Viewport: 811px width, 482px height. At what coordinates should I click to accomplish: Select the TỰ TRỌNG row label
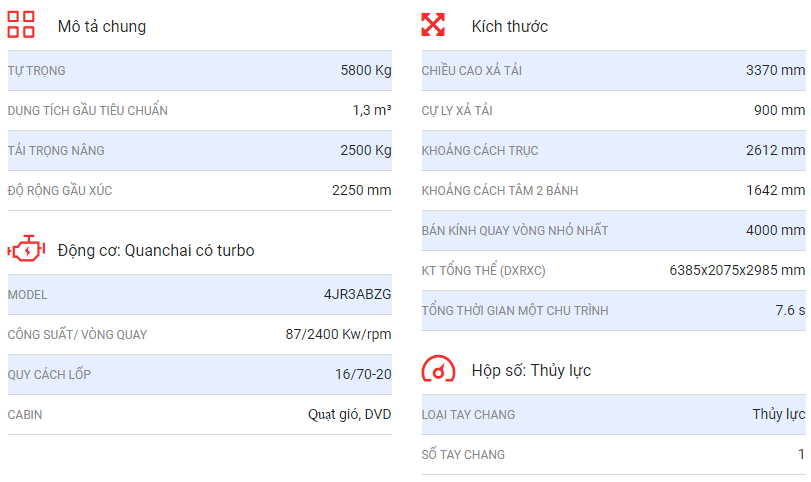click(x=36, y=71)
